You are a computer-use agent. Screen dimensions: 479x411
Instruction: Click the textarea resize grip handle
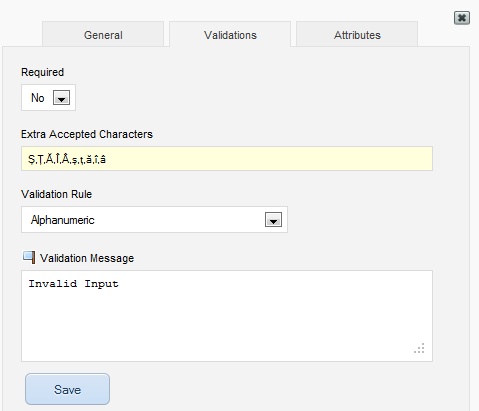[419, 348]
